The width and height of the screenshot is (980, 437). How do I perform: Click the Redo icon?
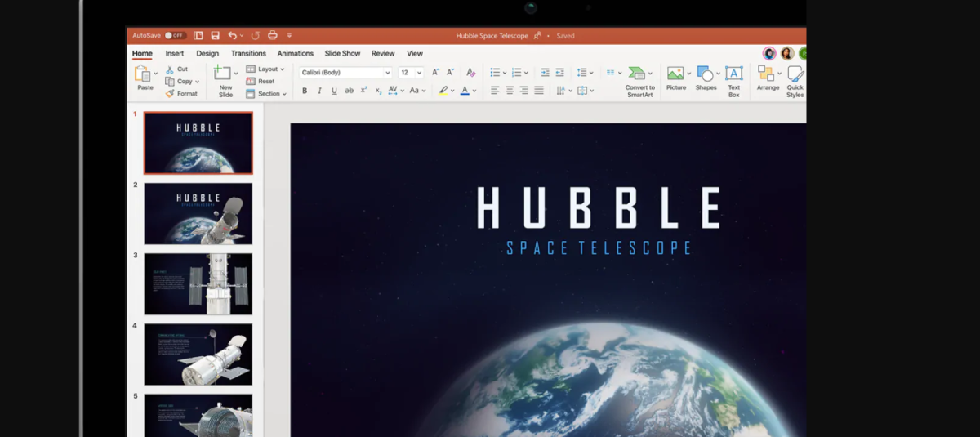[x=256, y=36]
